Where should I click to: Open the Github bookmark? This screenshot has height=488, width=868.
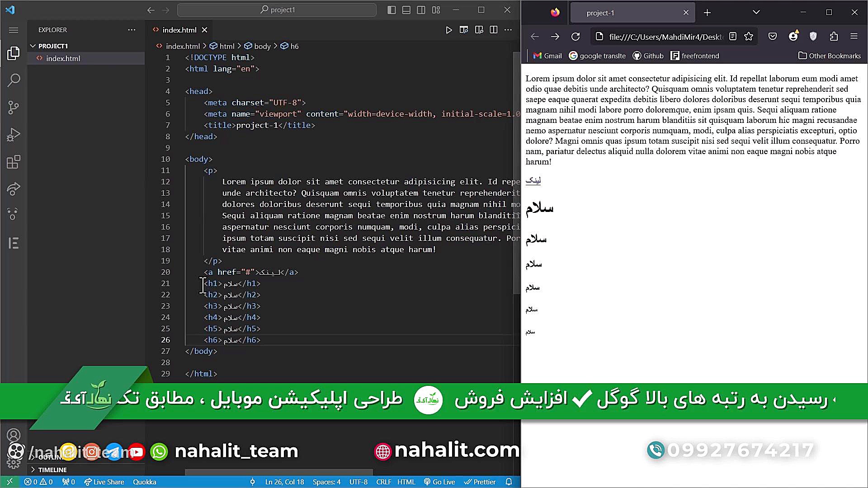[x=648, y=56]
